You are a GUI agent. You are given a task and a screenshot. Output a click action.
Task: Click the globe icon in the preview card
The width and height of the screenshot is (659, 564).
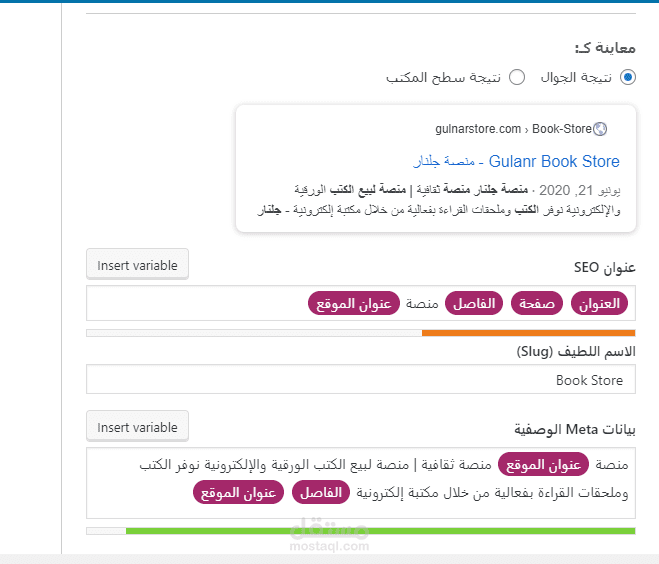coord(600,129)
